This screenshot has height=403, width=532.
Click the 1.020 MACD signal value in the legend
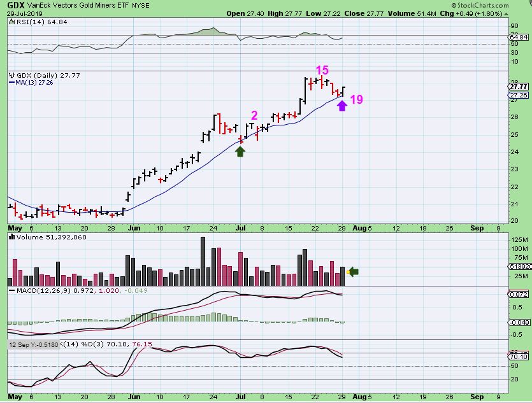coord(108,290)
